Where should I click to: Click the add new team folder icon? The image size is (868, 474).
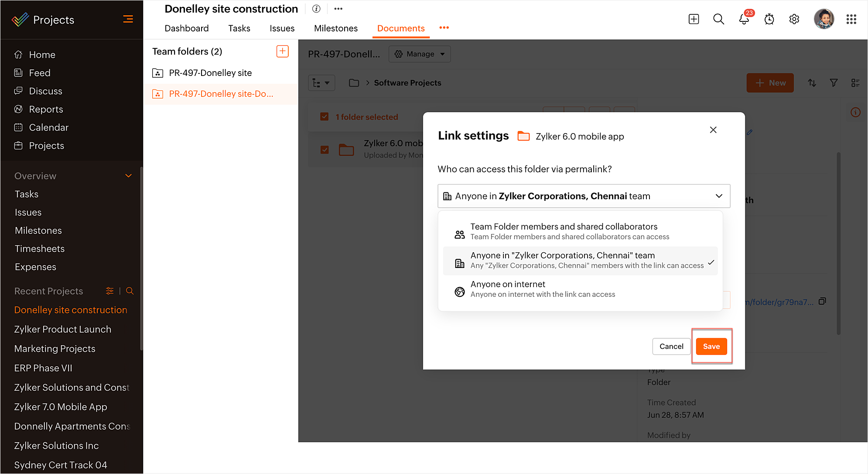282,52
